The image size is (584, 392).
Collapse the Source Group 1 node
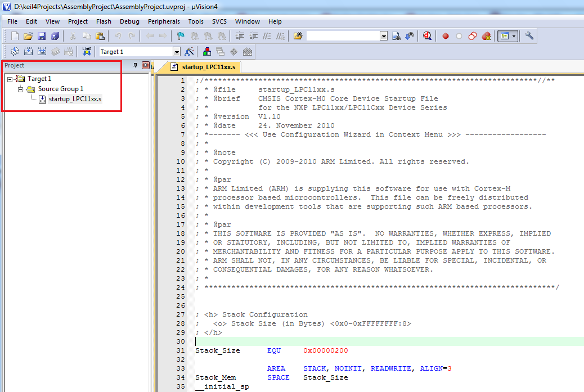tap(20, 89)
